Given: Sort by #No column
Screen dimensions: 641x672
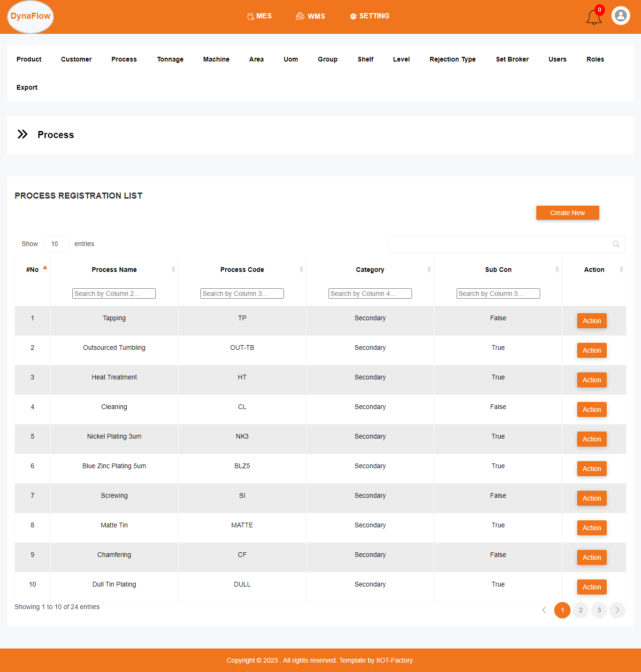Looking at the screenshot, I should (32, 270).
